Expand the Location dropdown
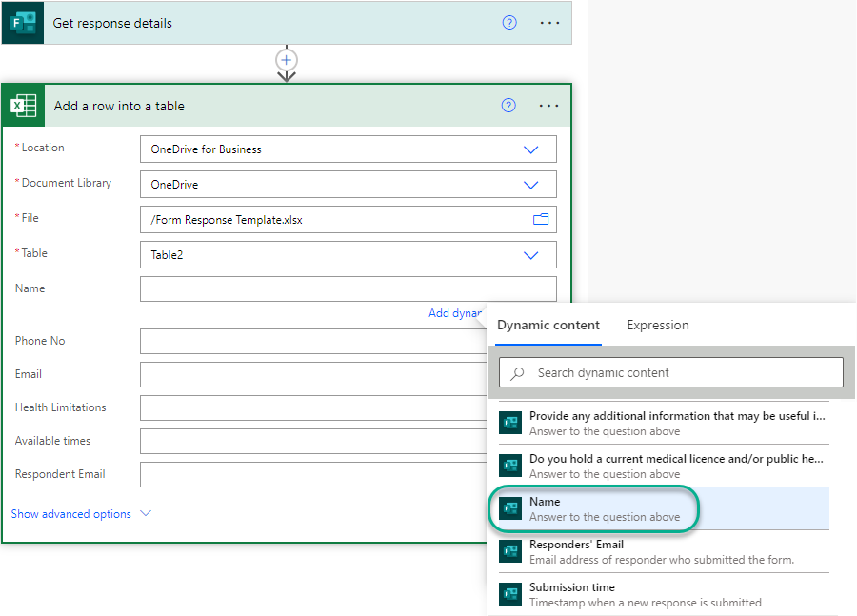 point(531,149)
